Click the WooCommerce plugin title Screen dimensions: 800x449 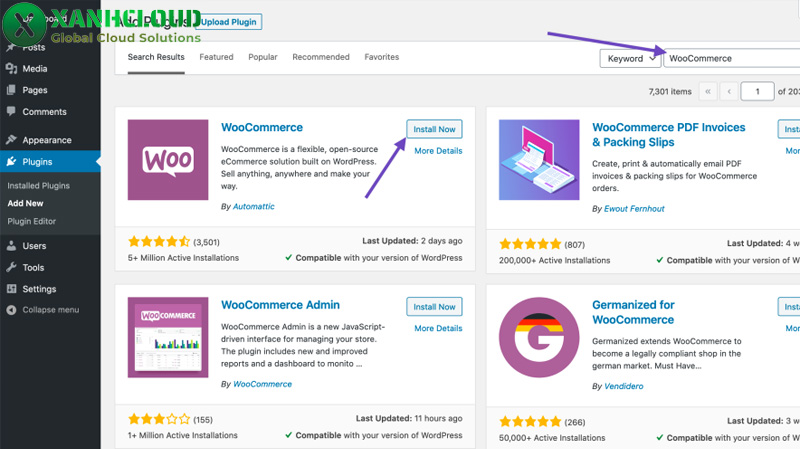[262, 128]
